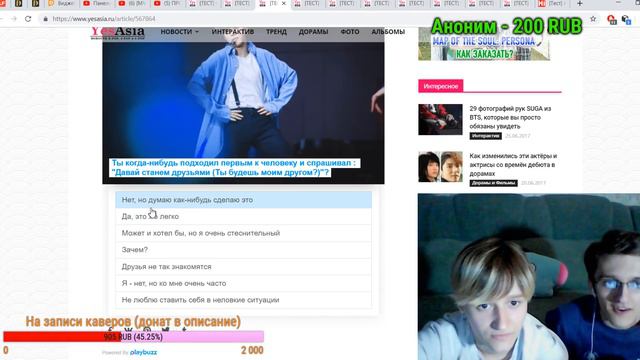
Task: Choose 'Не люблю ставить себя в неловкие ситуации'
Action: [x=244, y=300]
